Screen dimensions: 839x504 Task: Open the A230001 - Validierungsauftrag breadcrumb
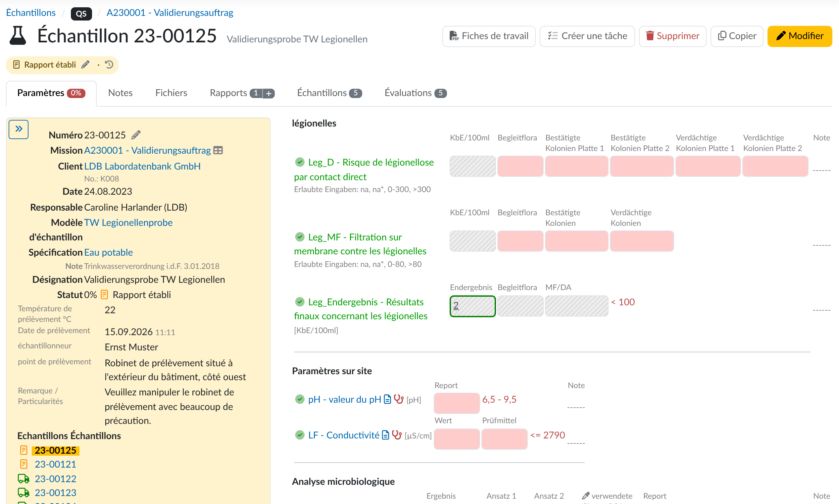(x=170, y=13)
